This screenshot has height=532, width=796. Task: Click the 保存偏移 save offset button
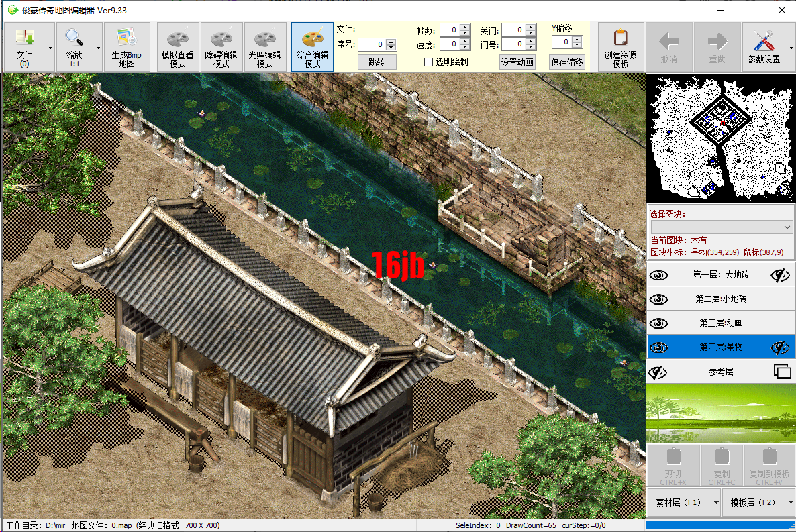point(566,62)
